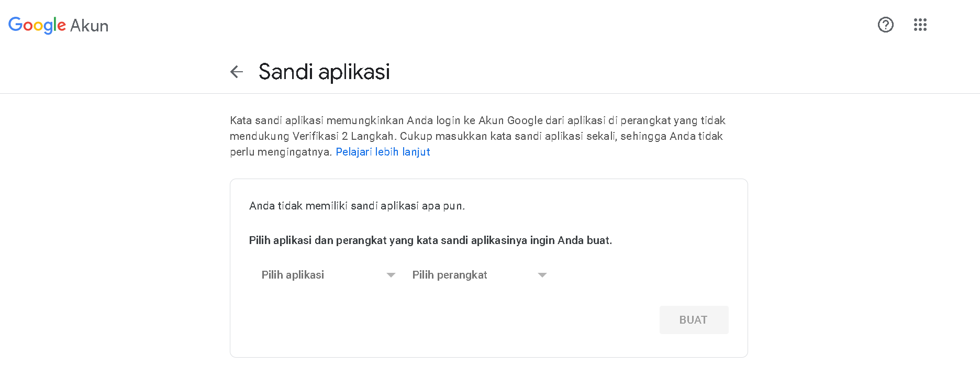Click the 'perlu mengingatnya.' text
Viewport: 980px width, 387px height.
[x=281, y=152]
